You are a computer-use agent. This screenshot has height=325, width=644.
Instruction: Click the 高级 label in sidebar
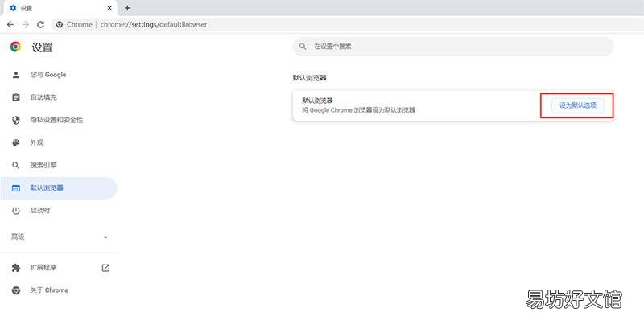tap(18, 237)
